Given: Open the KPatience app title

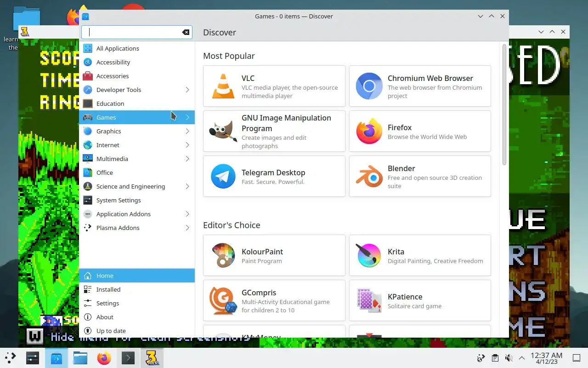Looking at the screenshot, I should coord(405,297).
